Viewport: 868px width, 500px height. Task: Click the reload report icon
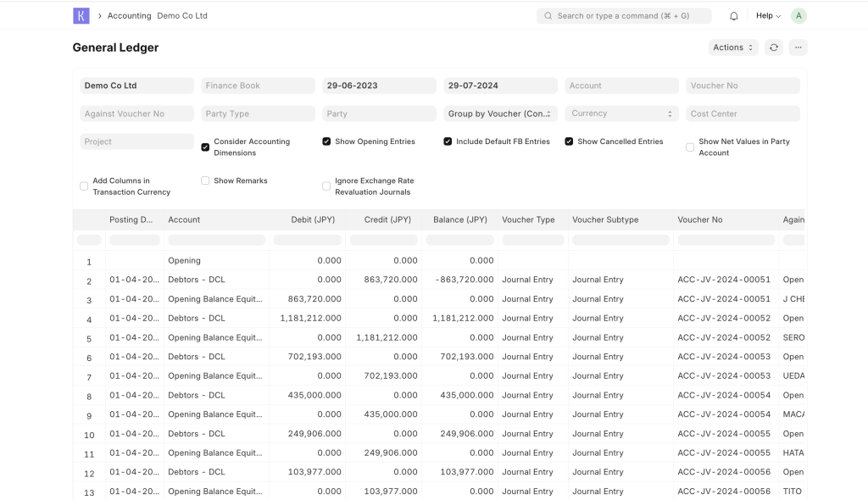[774, 47]
